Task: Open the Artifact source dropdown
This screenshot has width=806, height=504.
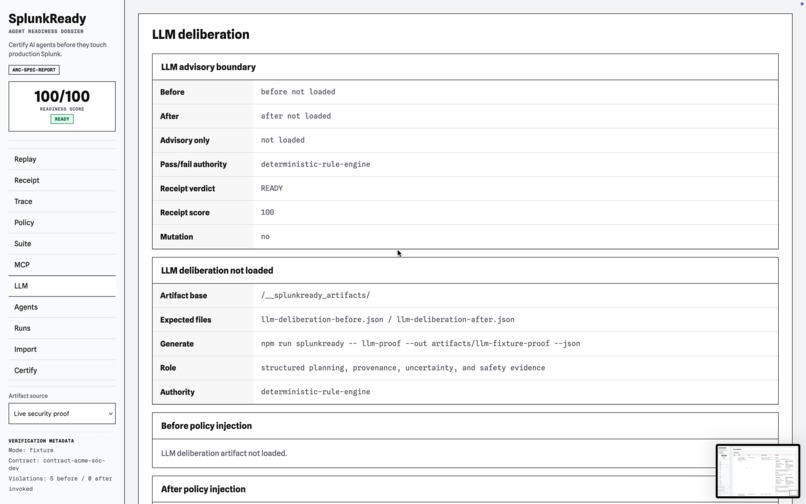Action: (x=62, y=413)
